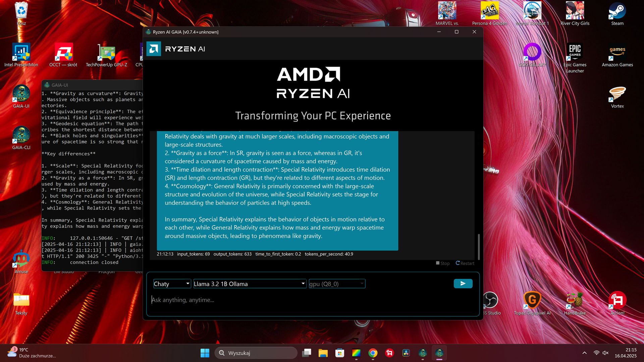Open GOG GALAXY desktop icon
The width and height of the screenshot is (644, 362).
pos(532,55)
